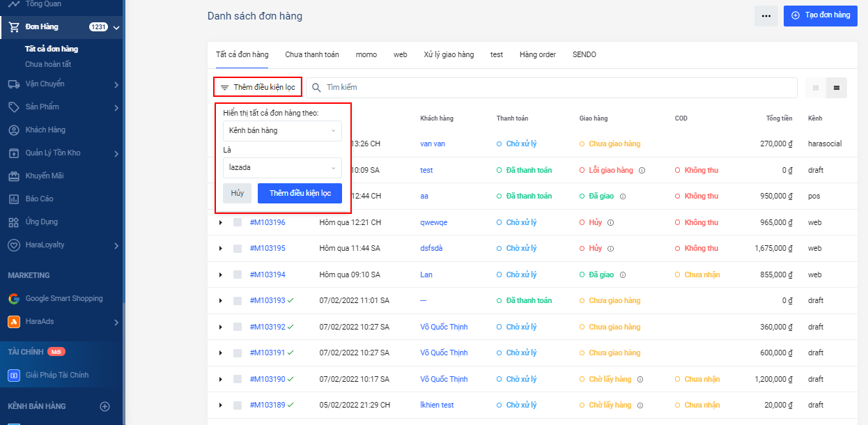
Task: Check the box for order #M103190
Action: [238, 379]
